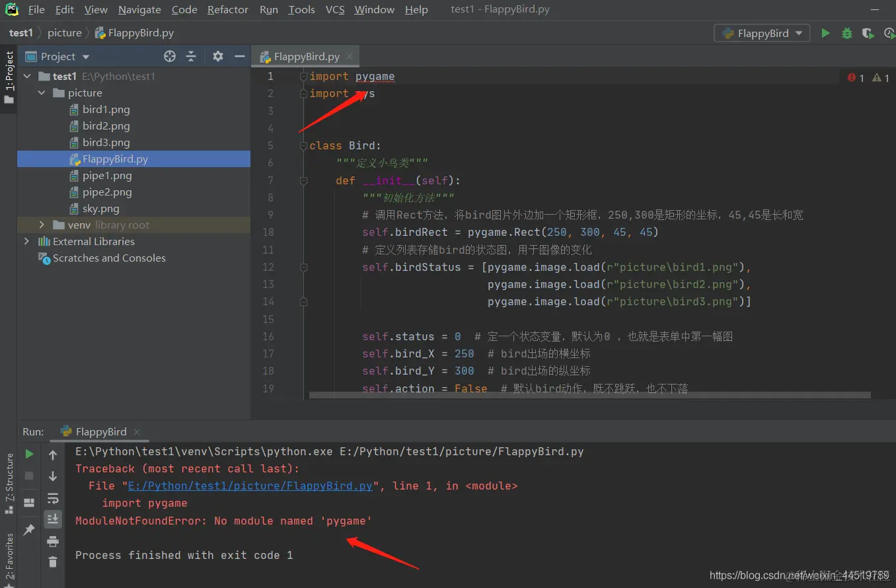The width and height of the screenshot is (896, 588).
Task: Select sky.png in project tree
Action: (100, 209)
